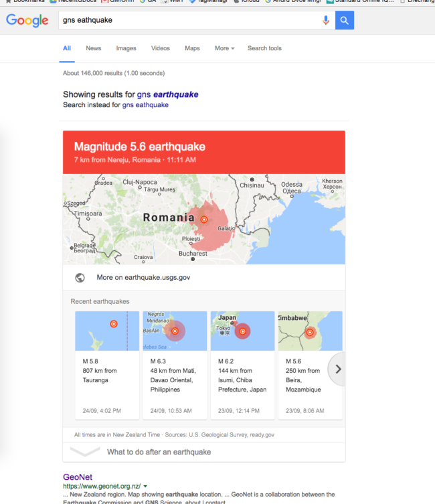This screenshot has height=504, width=435.
Task: Click the blue search magnifier button
Action: [345, 20]
